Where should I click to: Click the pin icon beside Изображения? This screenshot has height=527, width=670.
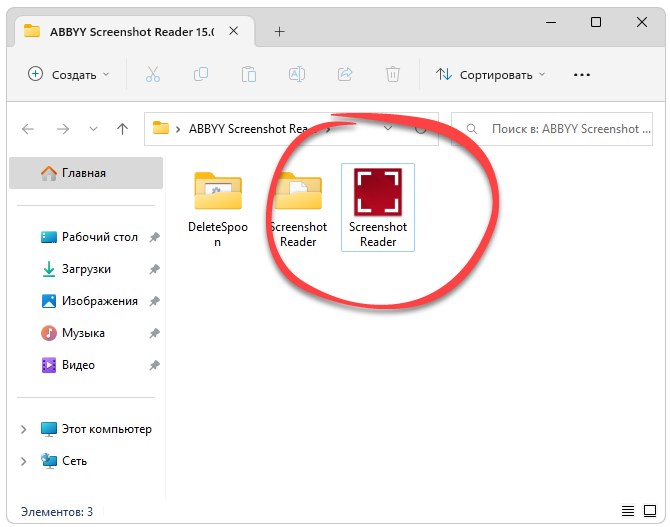(154, 301)
